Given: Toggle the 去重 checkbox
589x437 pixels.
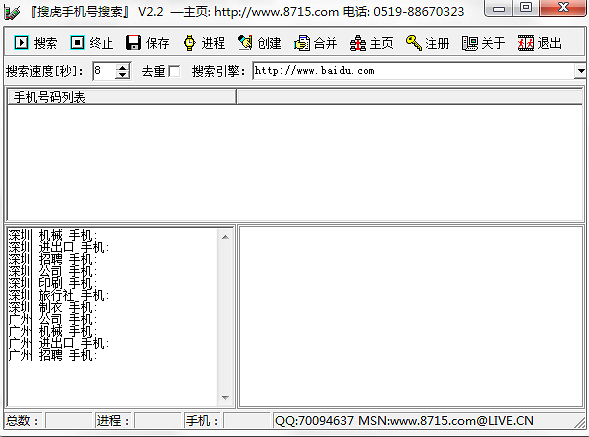Looking at the screenshot, I should tap(174, 71).
